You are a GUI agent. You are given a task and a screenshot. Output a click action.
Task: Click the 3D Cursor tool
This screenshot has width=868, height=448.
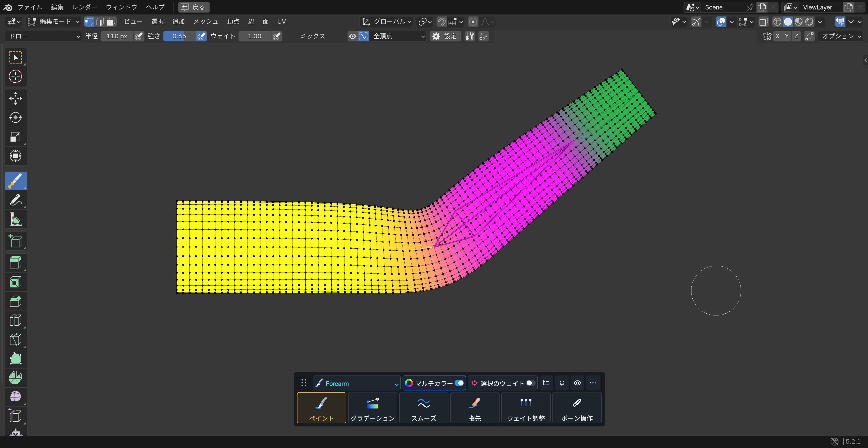[x=16, y=76]
